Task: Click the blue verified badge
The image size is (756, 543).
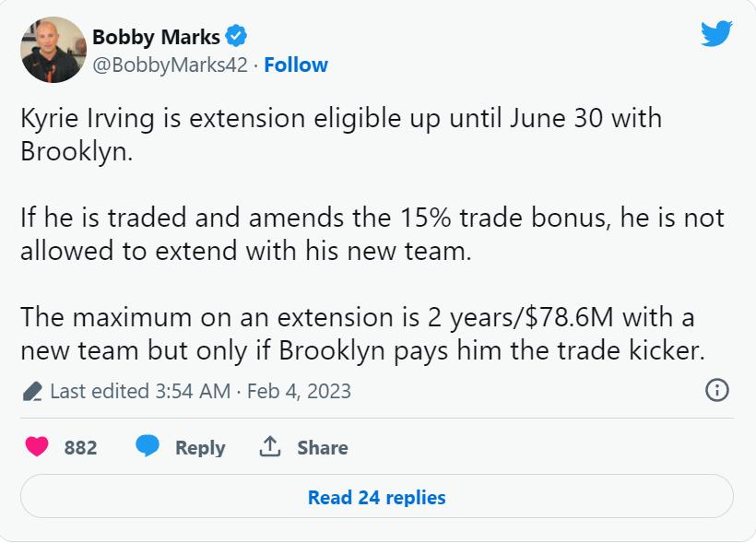Action: tap(237, 38)
